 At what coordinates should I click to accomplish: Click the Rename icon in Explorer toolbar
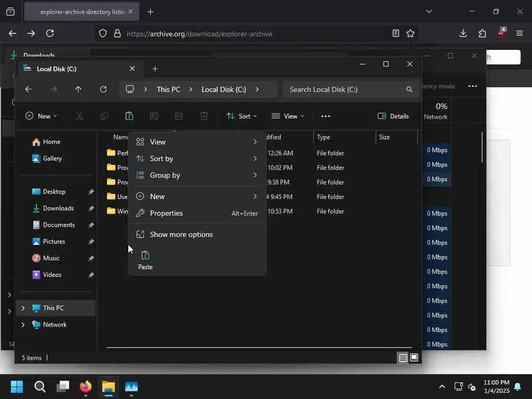point(154,116)
